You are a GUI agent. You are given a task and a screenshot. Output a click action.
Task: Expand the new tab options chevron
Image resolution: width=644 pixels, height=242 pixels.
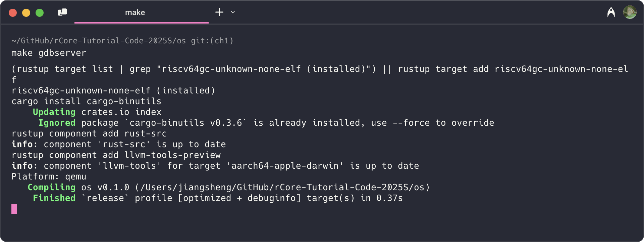click(x=233, y=12)
